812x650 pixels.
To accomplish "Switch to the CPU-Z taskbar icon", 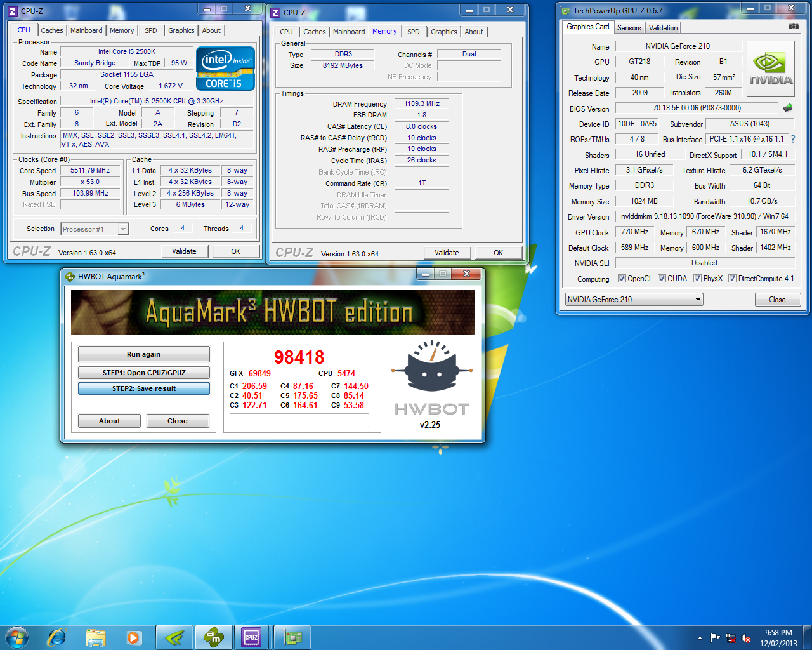I will pos(251,637).
